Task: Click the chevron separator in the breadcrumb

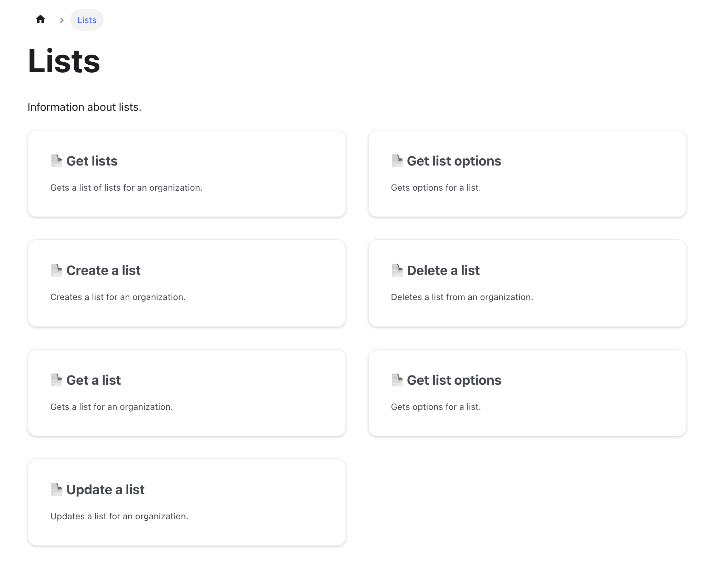Action: click(x=62, y=20)
